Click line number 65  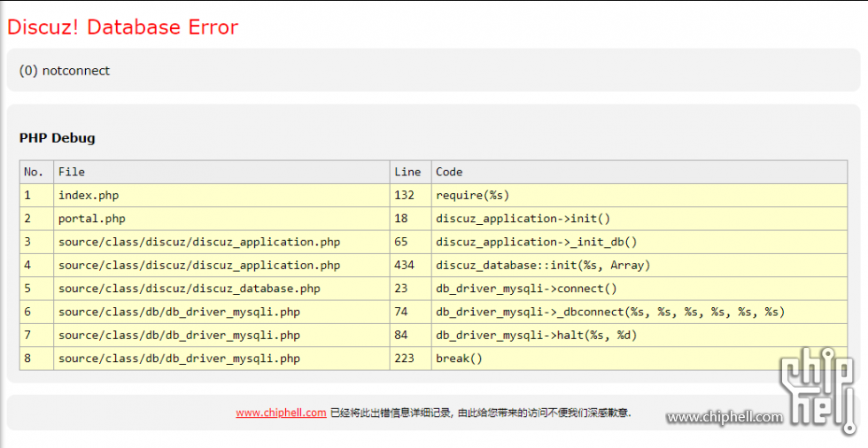click(x=410, y=242)
